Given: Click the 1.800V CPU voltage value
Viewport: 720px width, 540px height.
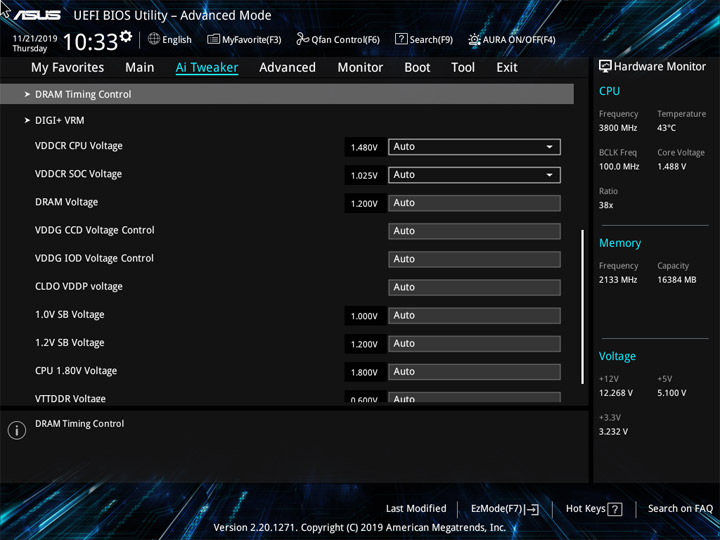Looking at the screenshot, I should pyautogui.click(x=364, y=372).
